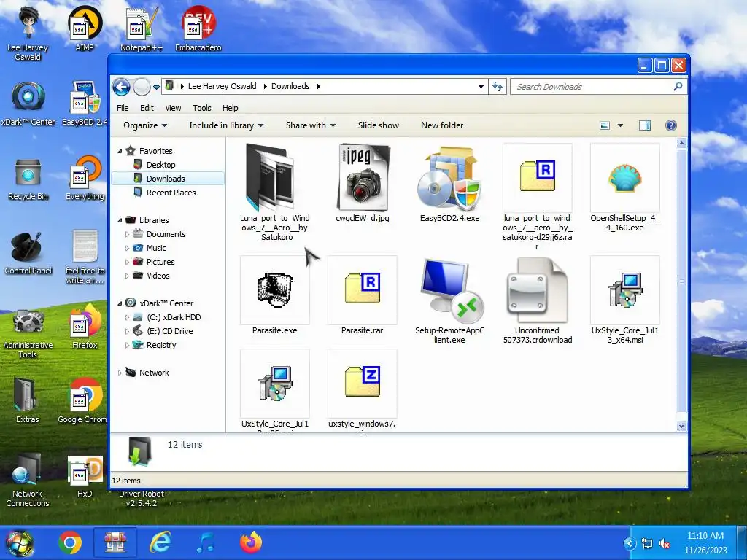Image resolution: width=747 pixels, height=560 pixels.
Task: Click the New folder button
Action: tap(442, 125)
